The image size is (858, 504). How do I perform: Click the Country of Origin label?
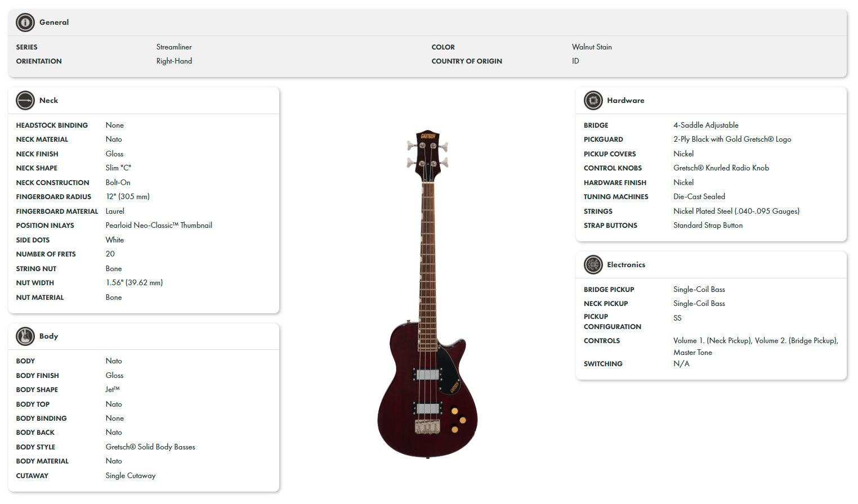pyautogui.click(x=467, y=61)
